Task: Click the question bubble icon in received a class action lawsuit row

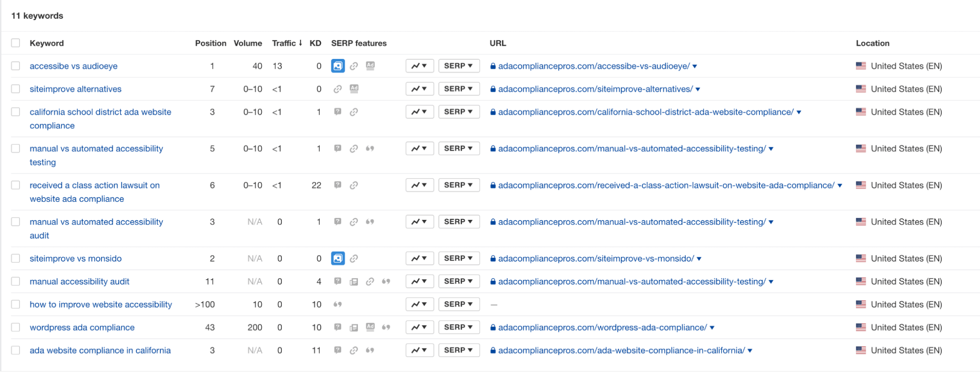Action: tap(338, 185)
